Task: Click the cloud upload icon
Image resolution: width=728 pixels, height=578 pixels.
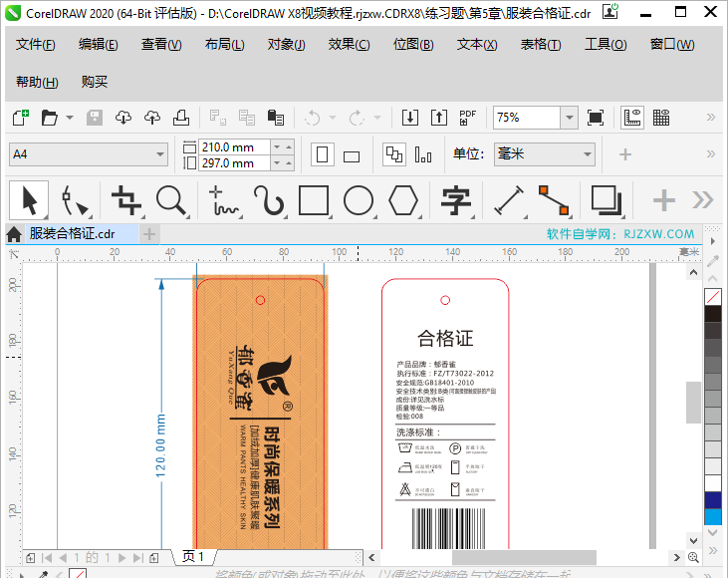Action: (152, 118)
